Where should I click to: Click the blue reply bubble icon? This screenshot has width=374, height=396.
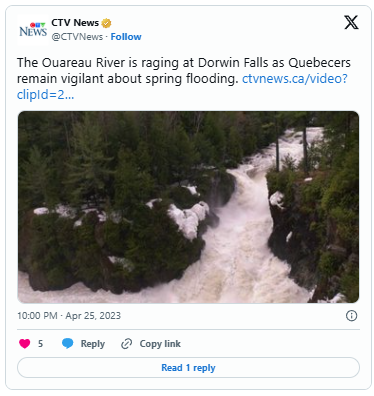[68, 343]
